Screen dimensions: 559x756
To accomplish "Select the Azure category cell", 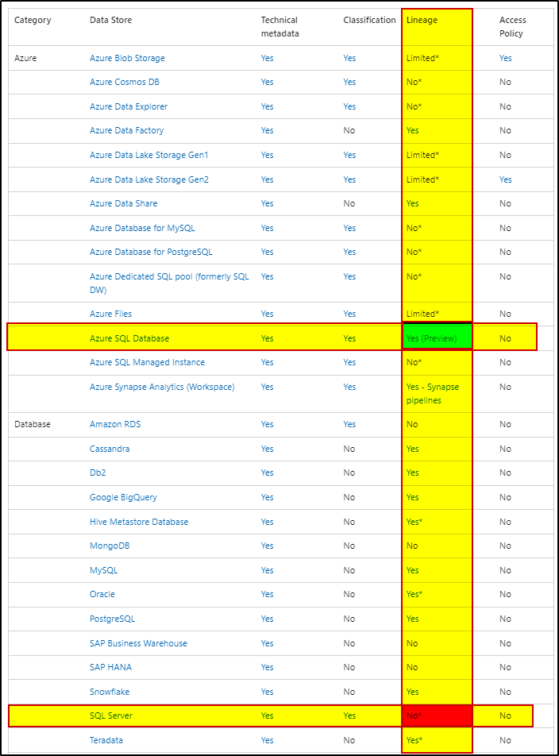I will [25, 58].
